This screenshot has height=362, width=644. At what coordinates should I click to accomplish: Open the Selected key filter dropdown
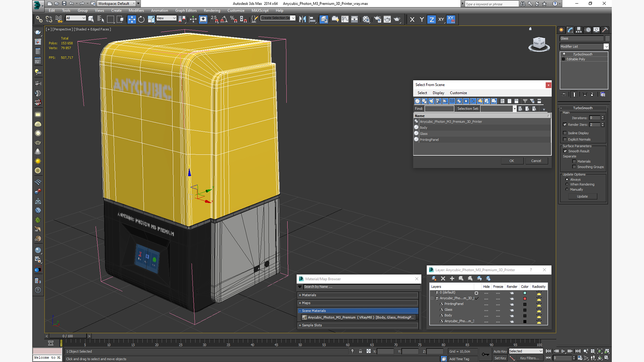(526, 351)
